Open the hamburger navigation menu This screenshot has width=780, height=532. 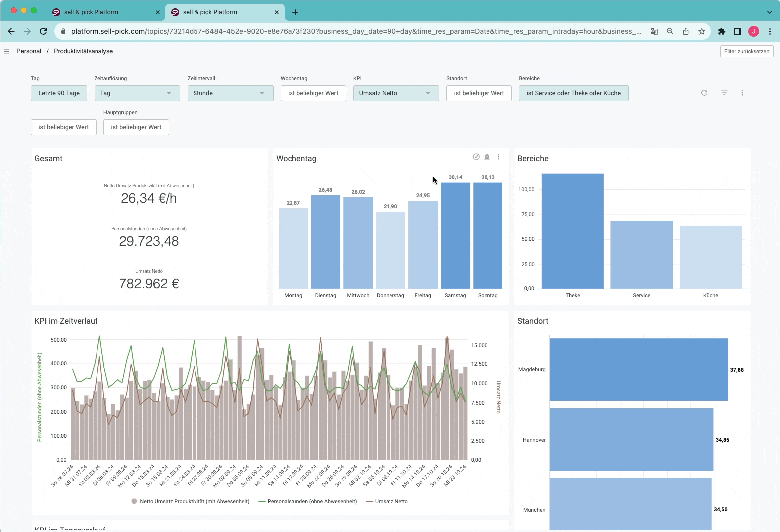(x=6, y=51)
